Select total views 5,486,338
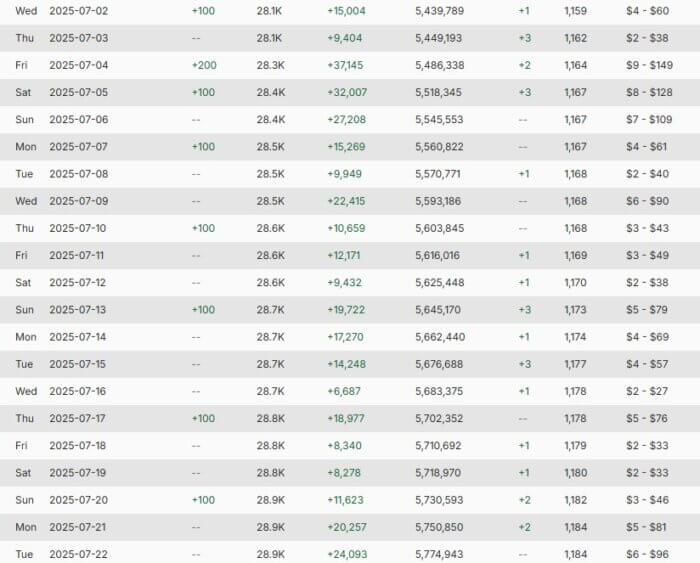 438,65
